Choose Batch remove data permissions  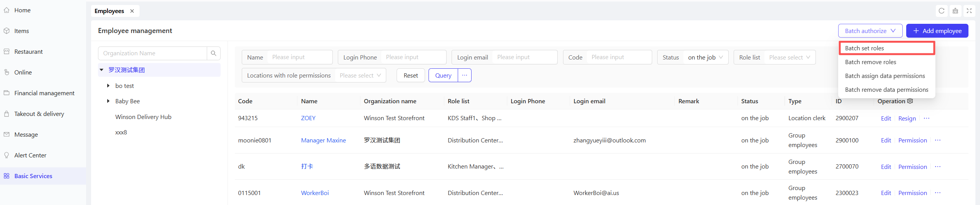pos(886,89)
